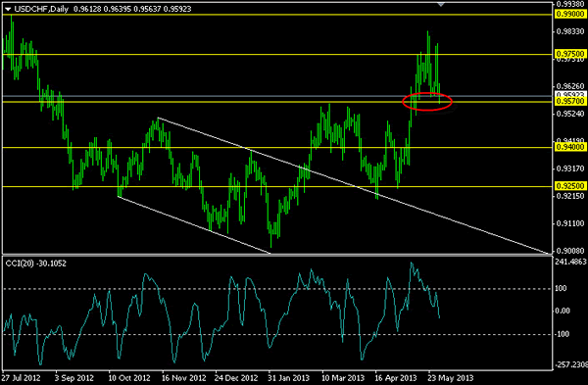Click the 0.90080 price axis value
Image resolution: width=588 pixels, height=385 pixels.
pos(570,251)
